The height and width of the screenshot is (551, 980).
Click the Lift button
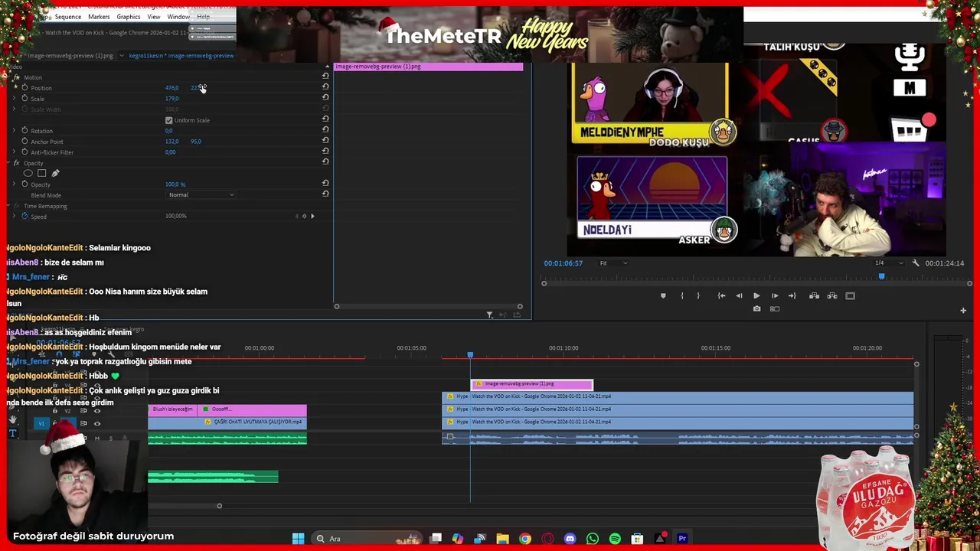[814, 295]
